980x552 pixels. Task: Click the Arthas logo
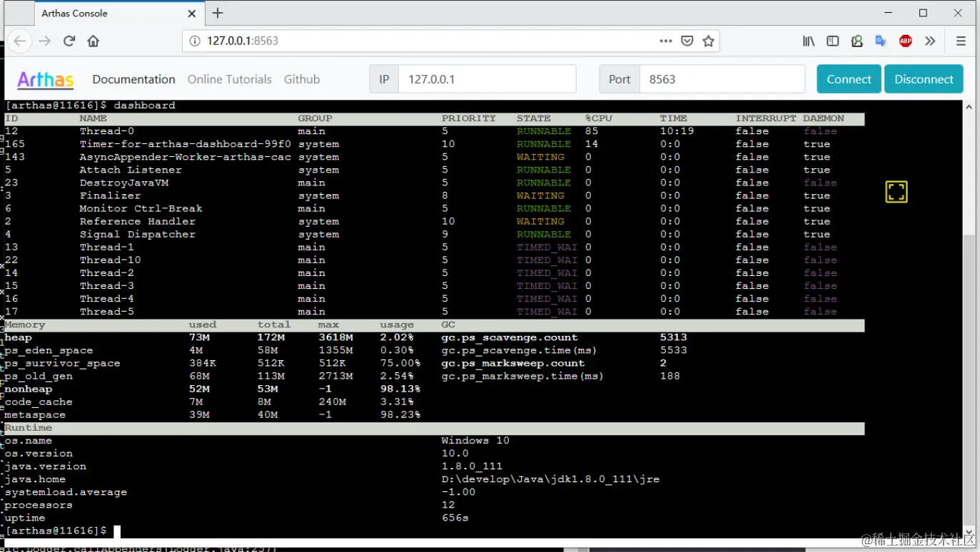[44, 79]
